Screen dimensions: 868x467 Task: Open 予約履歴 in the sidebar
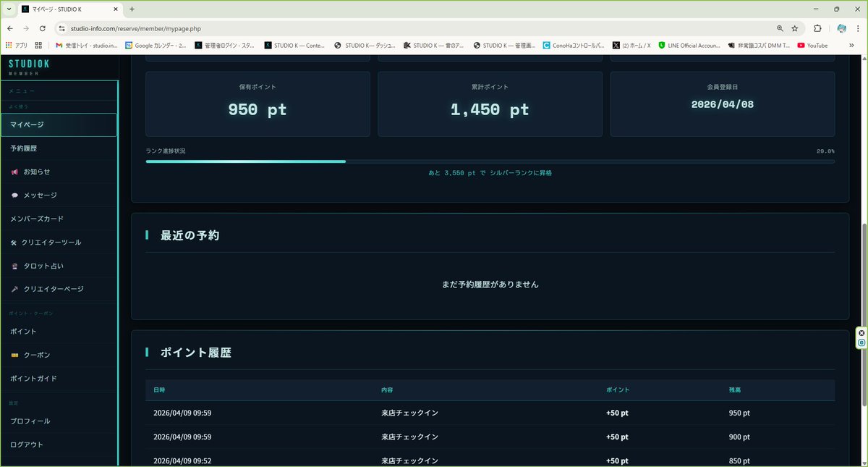[59, 148]
